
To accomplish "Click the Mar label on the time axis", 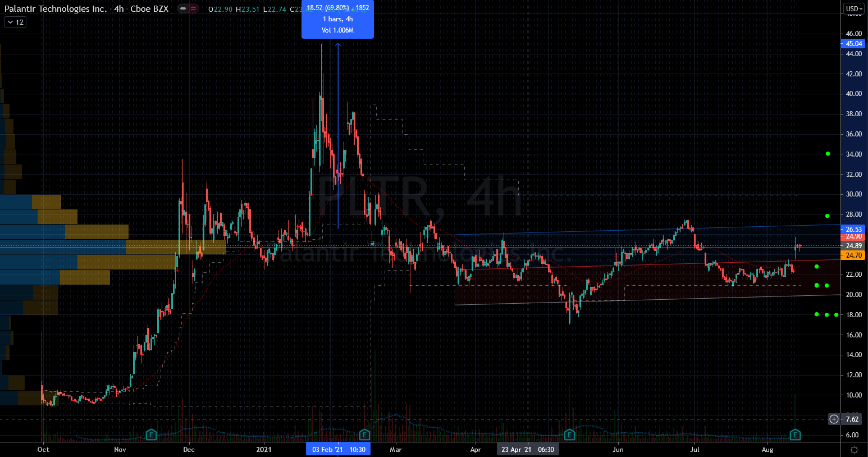I will tap(396, 450).
